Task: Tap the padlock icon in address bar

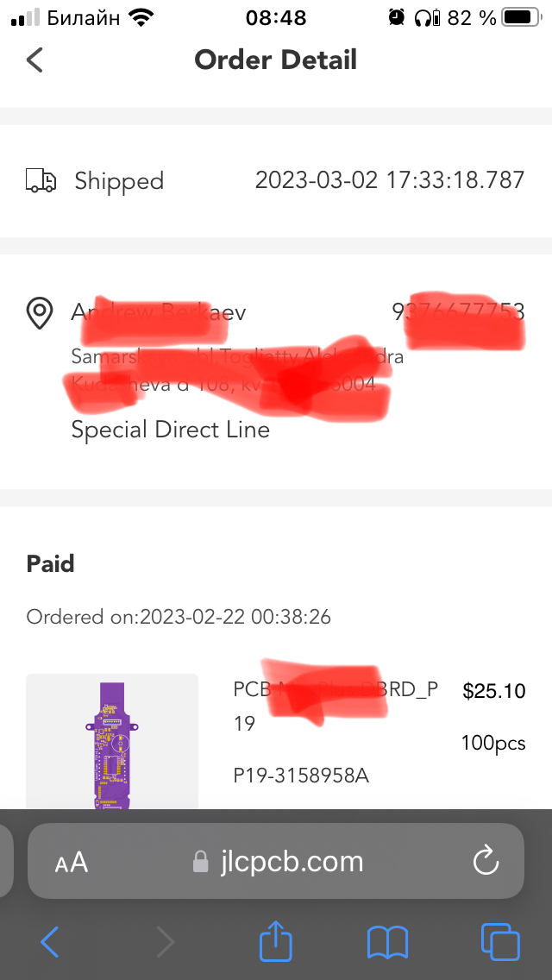Action: [x=200, y=862]
